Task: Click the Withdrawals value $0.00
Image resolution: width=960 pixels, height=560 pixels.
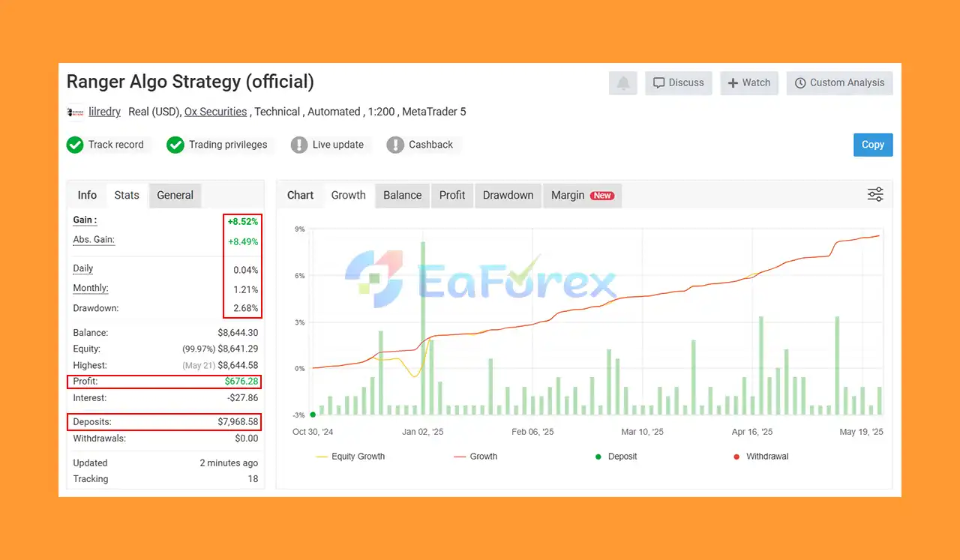Action: (x=247, y=439)
